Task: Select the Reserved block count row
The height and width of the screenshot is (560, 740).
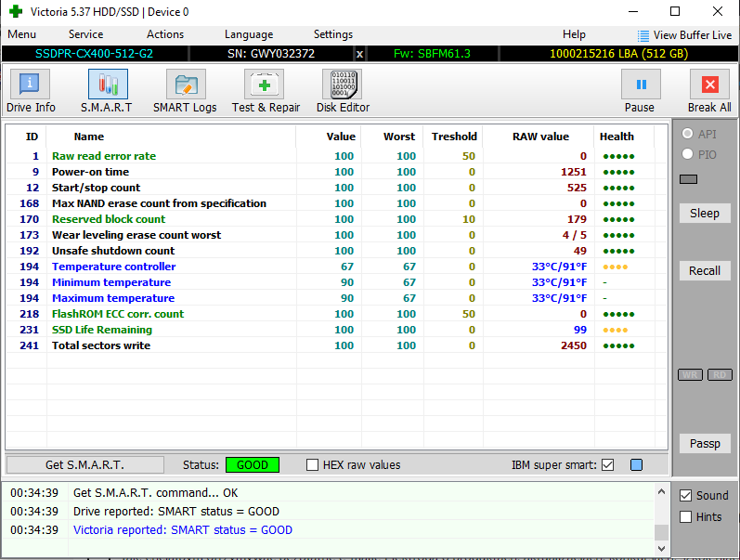Action: (336, 219)
